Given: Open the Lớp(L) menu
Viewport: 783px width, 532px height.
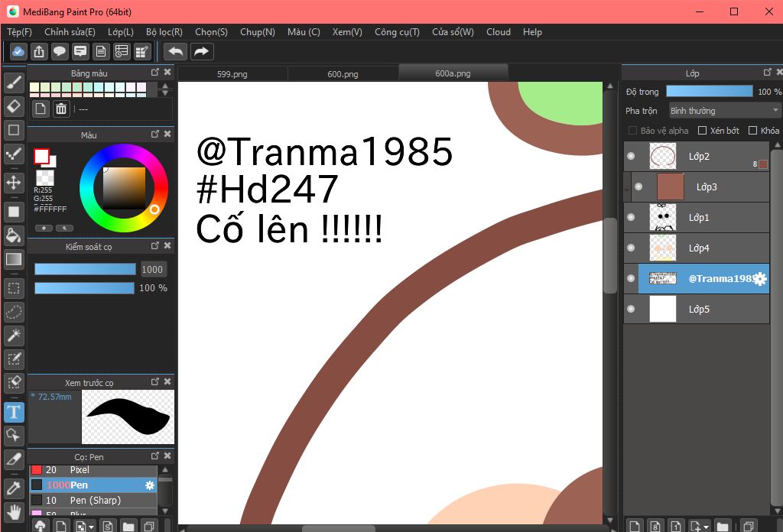Looking at the screenshot, I should pos(120,32).
